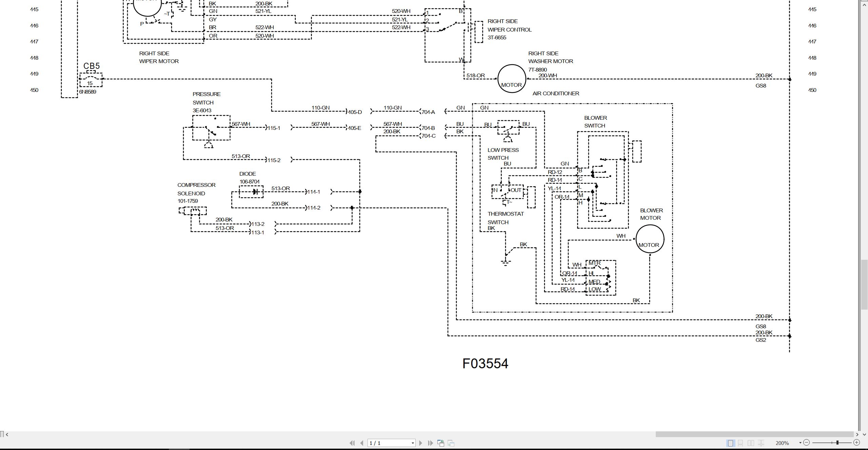Jump to the last page
868x450 pixels.
(x=431, y=443)
